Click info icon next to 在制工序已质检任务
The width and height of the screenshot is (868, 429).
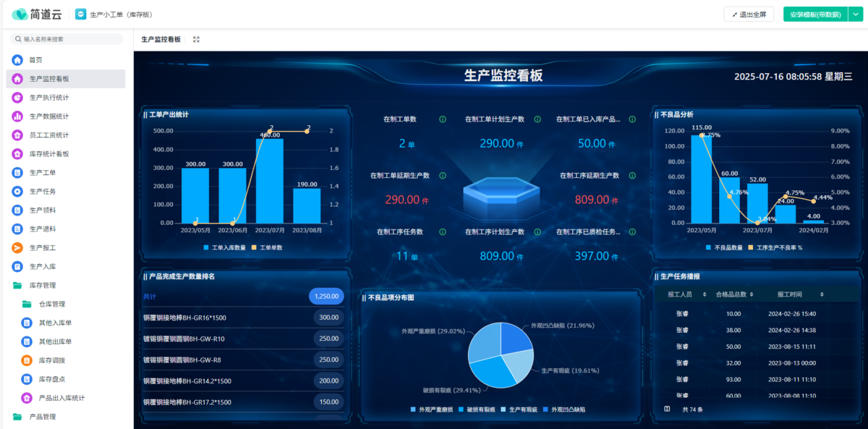tap(632, 232)
